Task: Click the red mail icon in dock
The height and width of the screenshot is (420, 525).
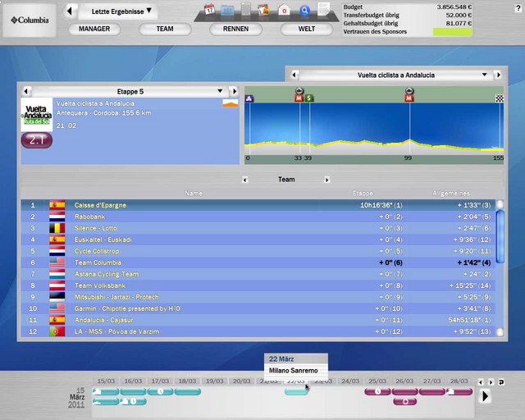Action: [x=285, y=11]
